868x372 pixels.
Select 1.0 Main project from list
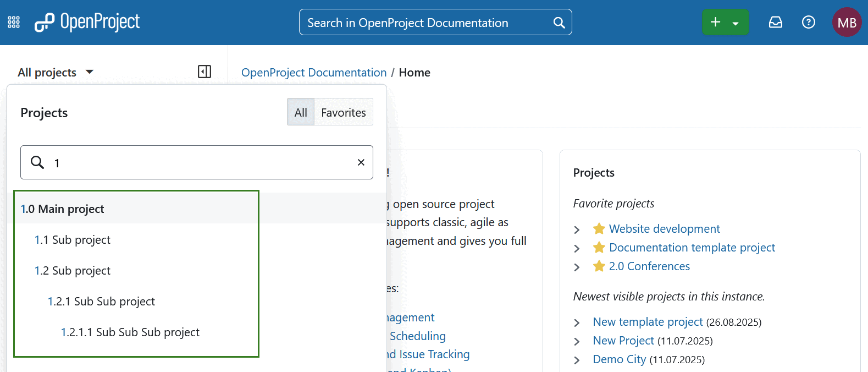tap(63, 209)
